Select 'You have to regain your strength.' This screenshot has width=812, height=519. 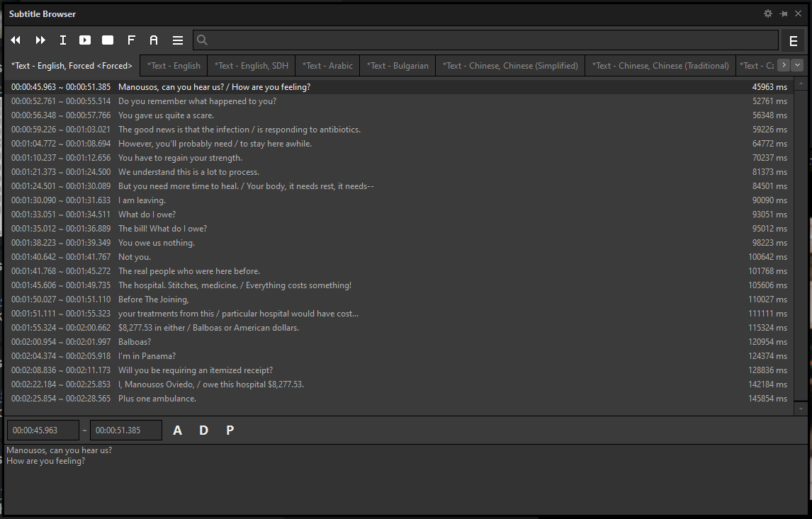(399, 158)
